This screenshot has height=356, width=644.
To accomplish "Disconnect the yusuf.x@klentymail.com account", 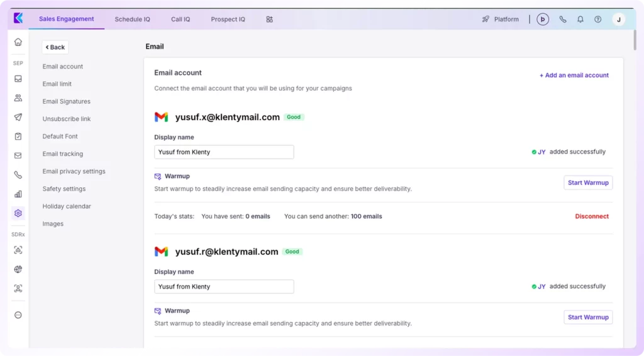I will 591,216.
